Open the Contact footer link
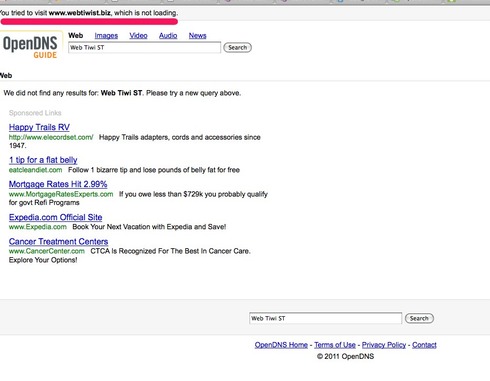Screen dimensions: 490x381 click(424, 345)
